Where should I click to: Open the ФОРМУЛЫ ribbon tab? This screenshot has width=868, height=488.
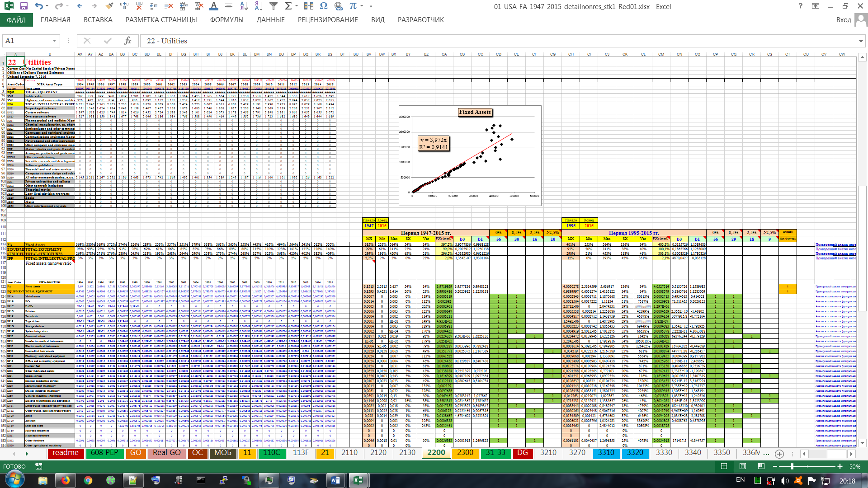(226, 20)
